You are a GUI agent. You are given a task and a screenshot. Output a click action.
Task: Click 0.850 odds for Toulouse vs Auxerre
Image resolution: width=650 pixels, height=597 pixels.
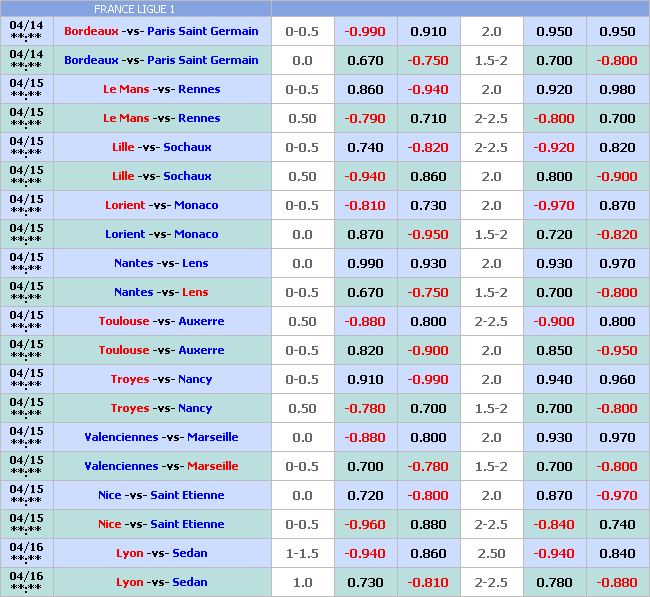coord(554,350)
